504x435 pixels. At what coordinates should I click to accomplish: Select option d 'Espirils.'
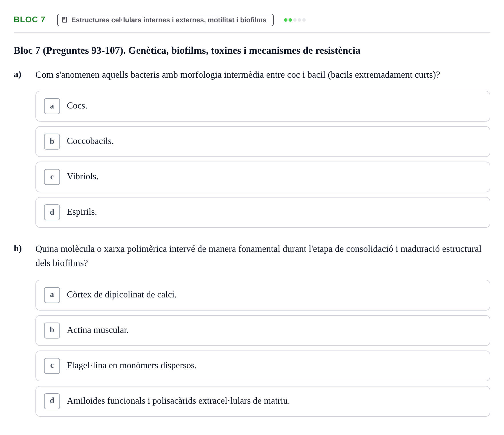263,212
